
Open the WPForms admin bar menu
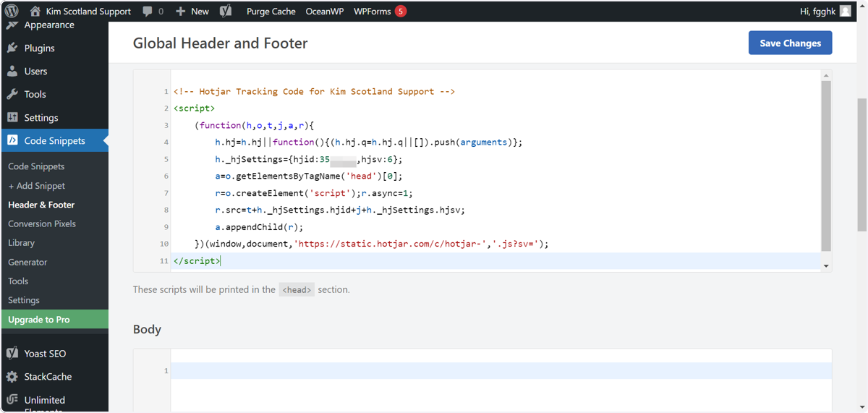point(373,12)
